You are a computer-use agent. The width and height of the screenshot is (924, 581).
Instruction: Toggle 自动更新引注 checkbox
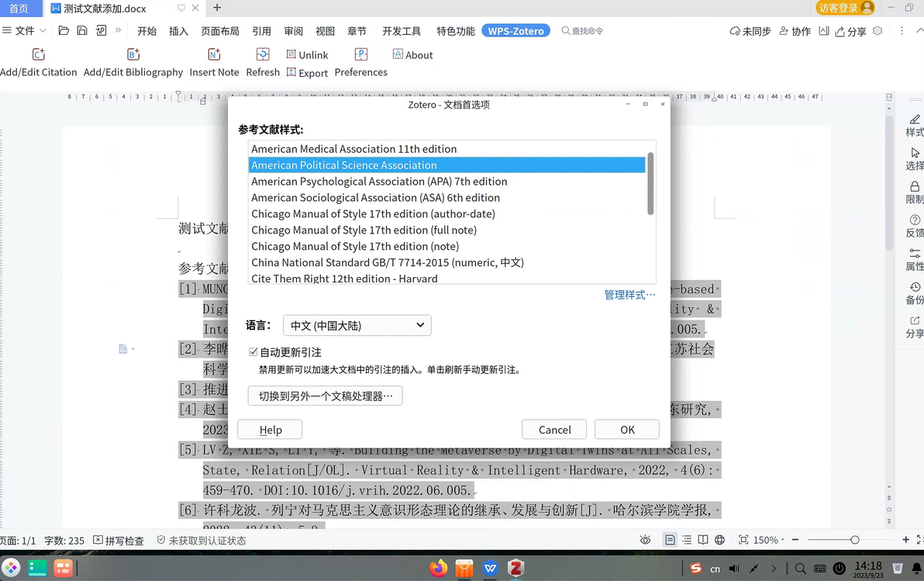(253, 352)
